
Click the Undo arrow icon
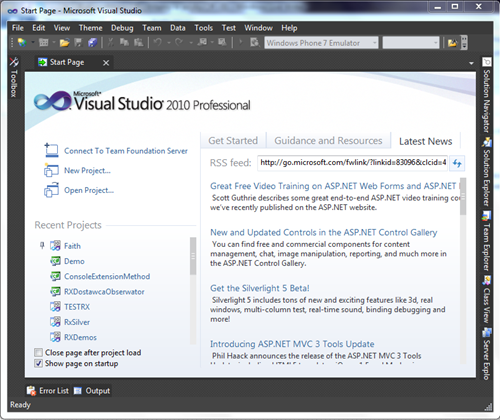(x=158, y=42)
